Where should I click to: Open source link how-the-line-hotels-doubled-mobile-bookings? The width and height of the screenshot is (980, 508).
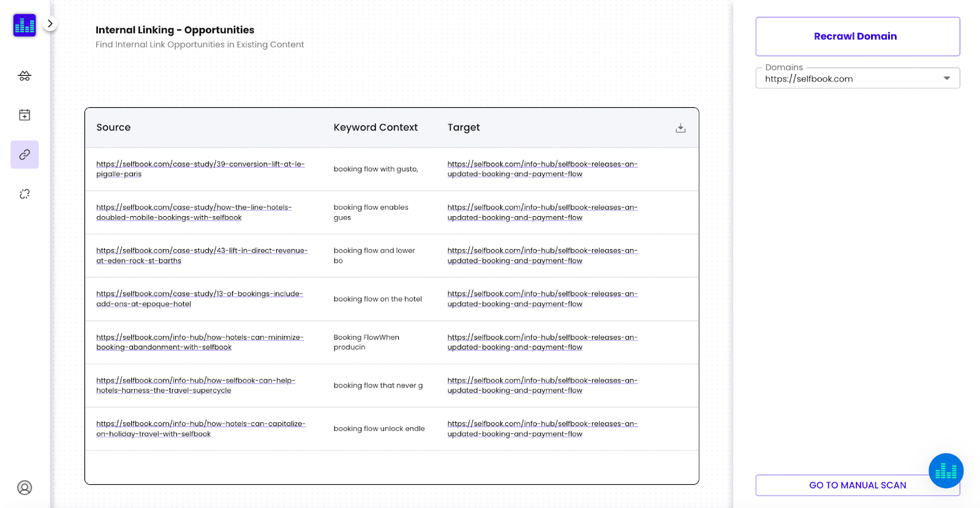click(x=194, y=212)
